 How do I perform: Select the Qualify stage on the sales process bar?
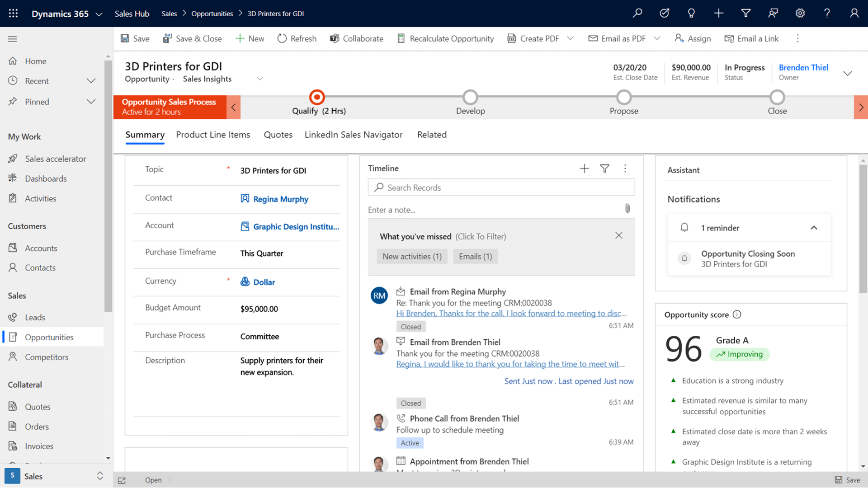[x=316, y=97]
